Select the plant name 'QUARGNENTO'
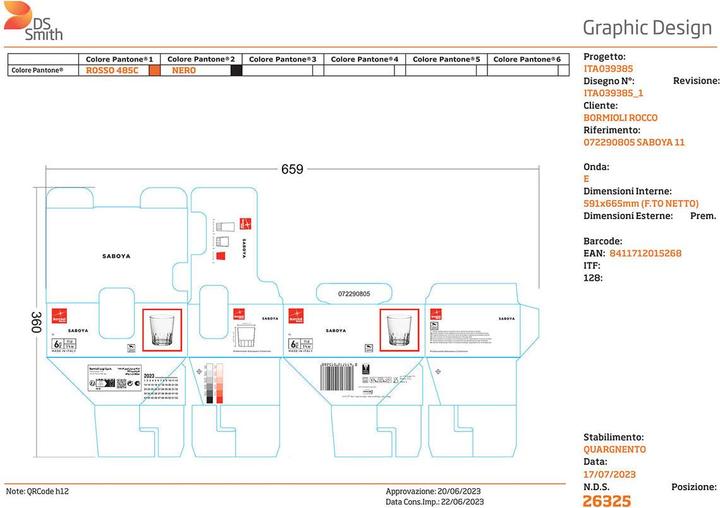The image size is (720, 508). [x=614, y=450]
